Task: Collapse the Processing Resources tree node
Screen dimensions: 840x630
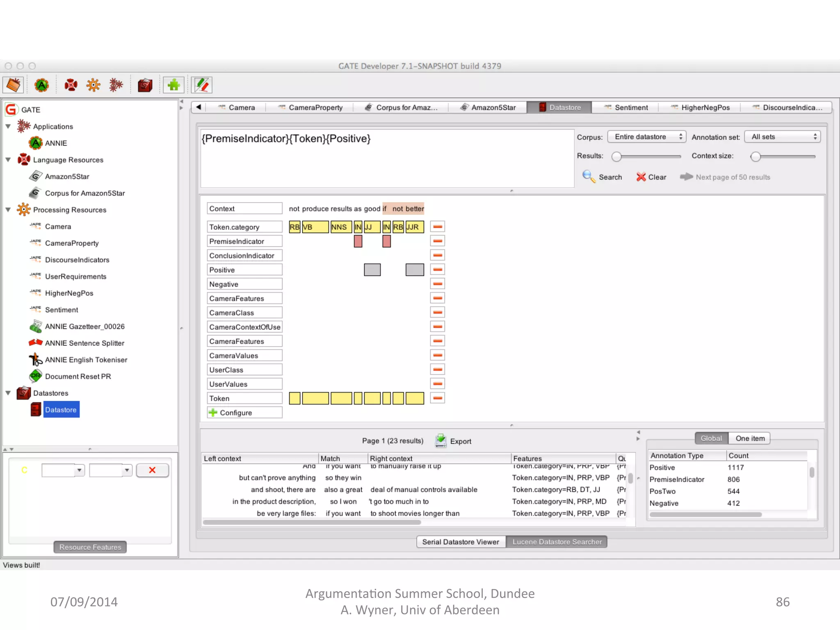Action: coord(8,210)
